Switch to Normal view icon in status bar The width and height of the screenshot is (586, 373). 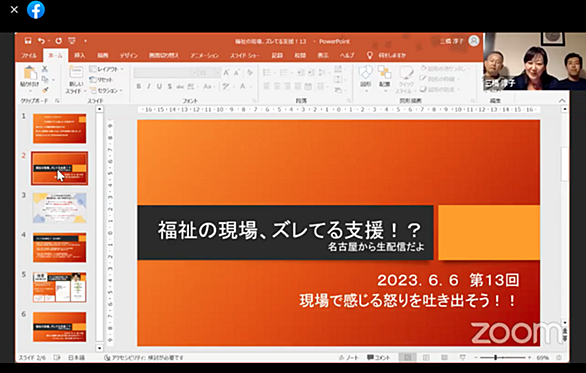408,358
